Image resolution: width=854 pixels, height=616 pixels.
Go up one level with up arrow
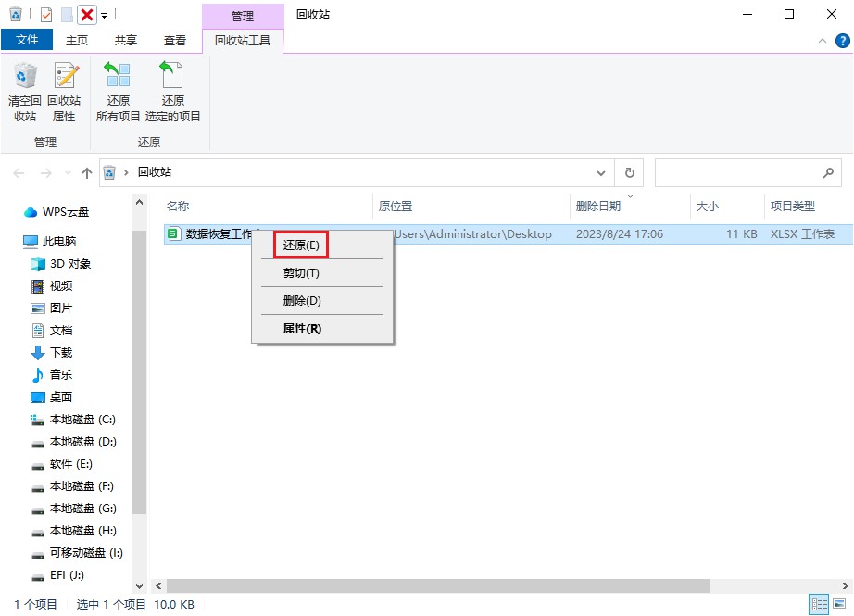click(x=86, y=173)
